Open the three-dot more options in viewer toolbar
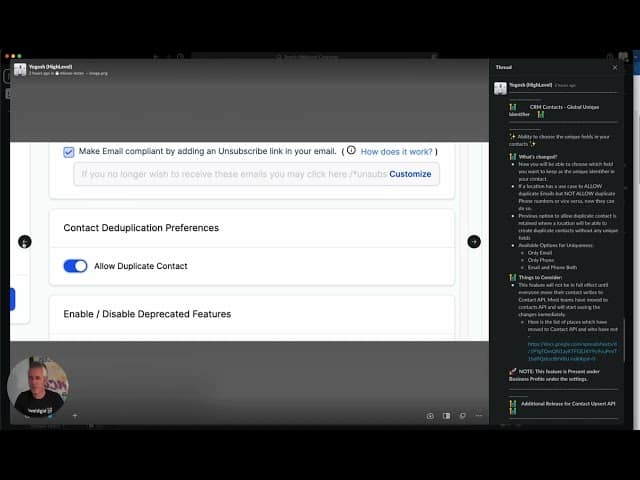Image resolution: width=640 pixels, height=480 pixels. 478,415
